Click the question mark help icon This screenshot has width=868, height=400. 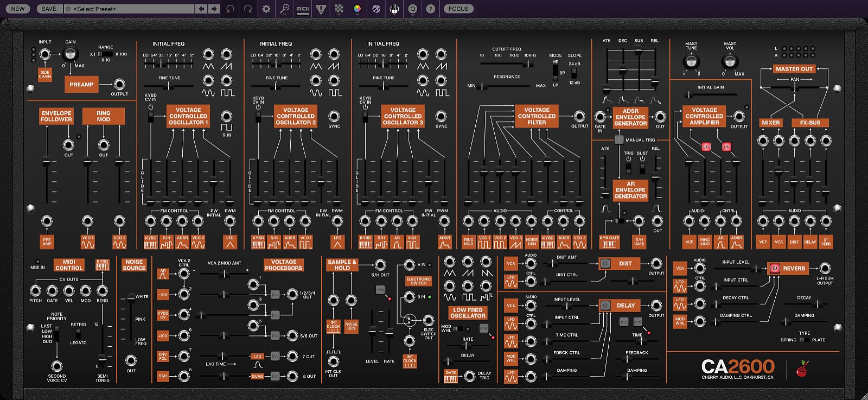430,9
